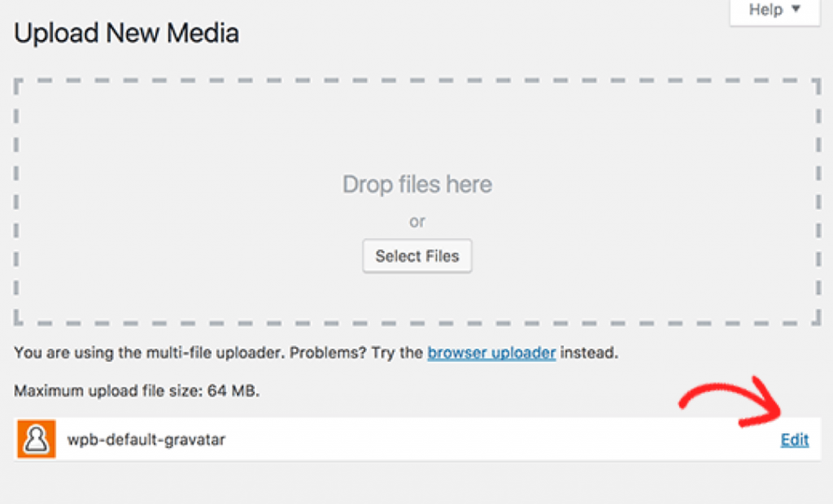
Task: Click the 'Try the' text before browser uploader
Action: point(397,353)
